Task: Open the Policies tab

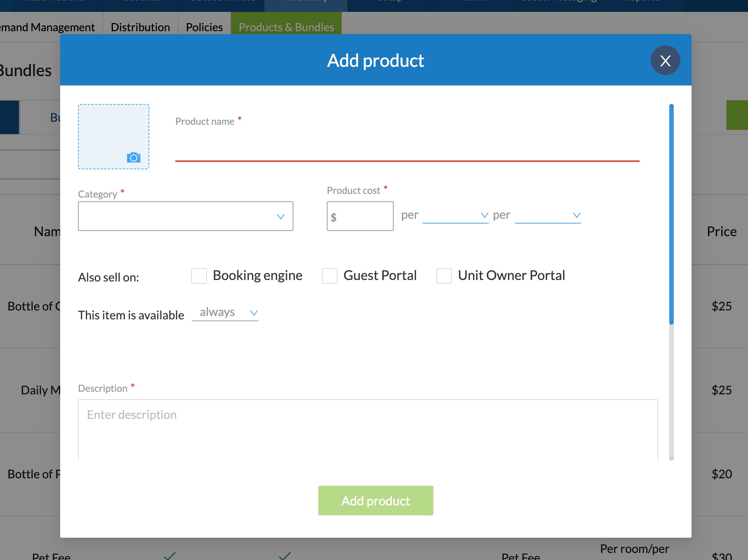Action: tap(204, 27)
